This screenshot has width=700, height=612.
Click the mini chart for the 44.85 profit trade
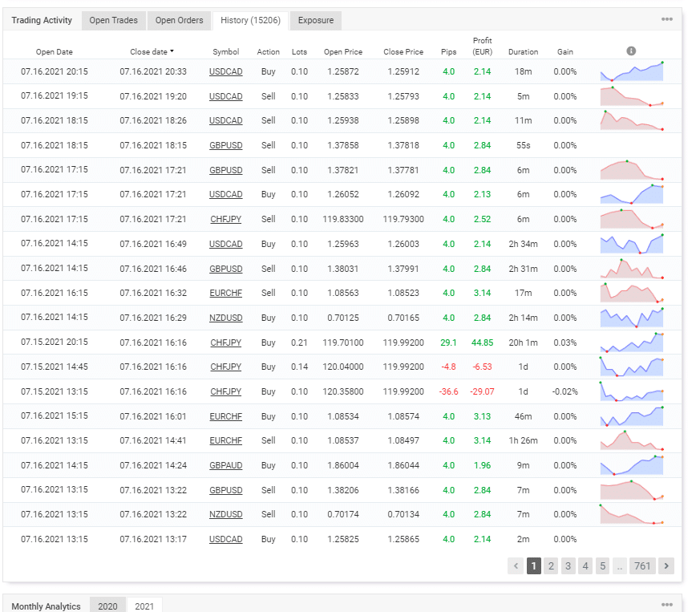pyautogui.click(x=632, y=342)
